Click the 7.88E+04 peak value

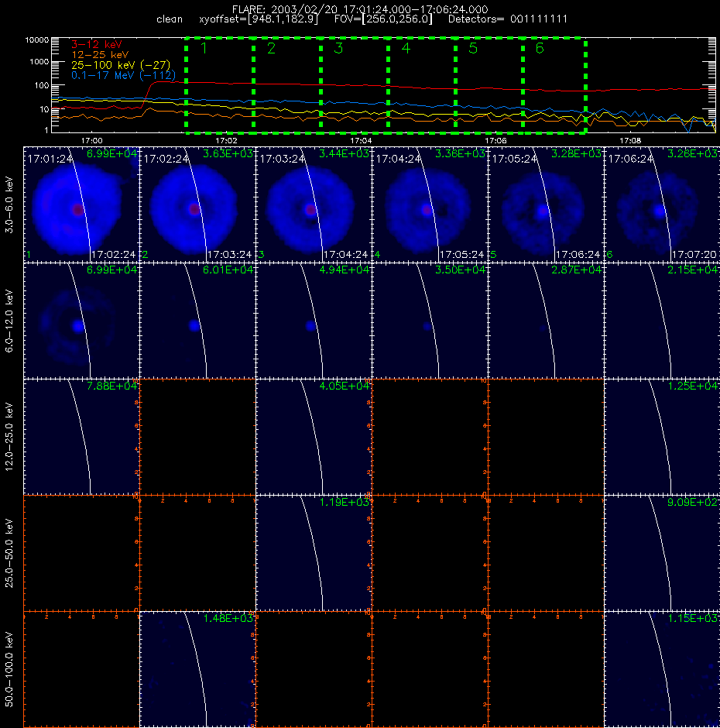click(111, 386)
